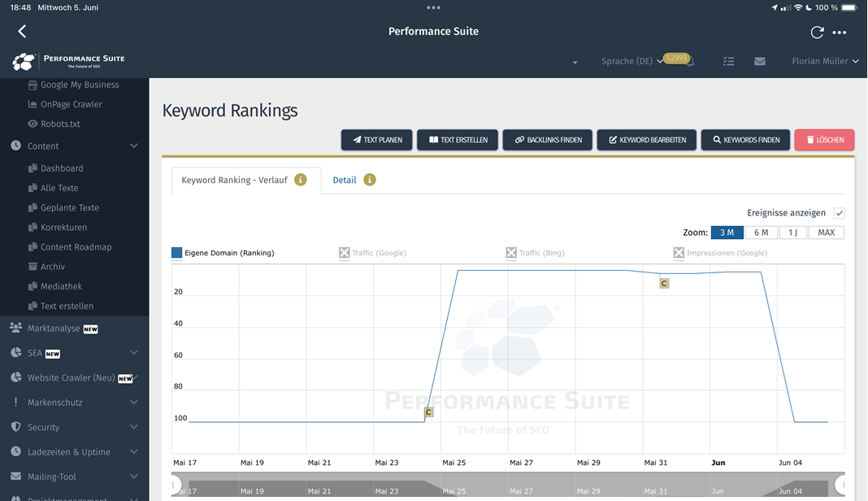Image resolution: width=868 pixels, height=501 pixels.
Task: Open the center three-dot multitasking menu
Action: click(x=433, y=8)
